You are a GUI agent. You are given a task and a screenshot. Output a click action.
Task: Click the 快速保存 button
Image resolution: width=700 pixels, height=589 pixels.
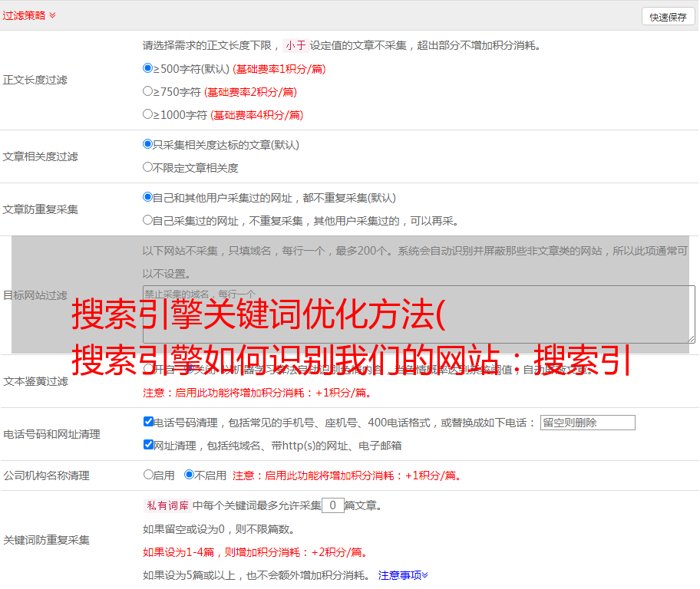point(668,17)
